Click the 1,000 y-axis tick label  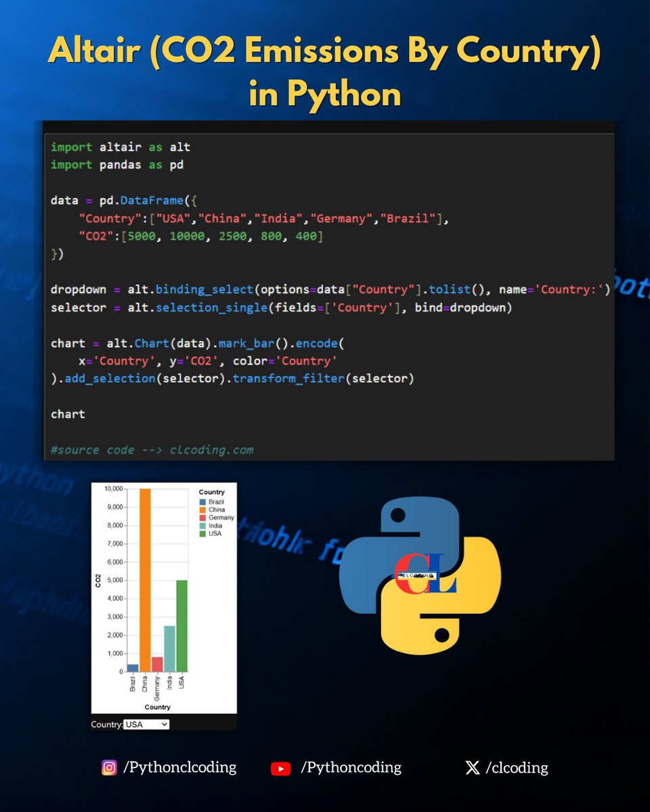pos(114,654)
